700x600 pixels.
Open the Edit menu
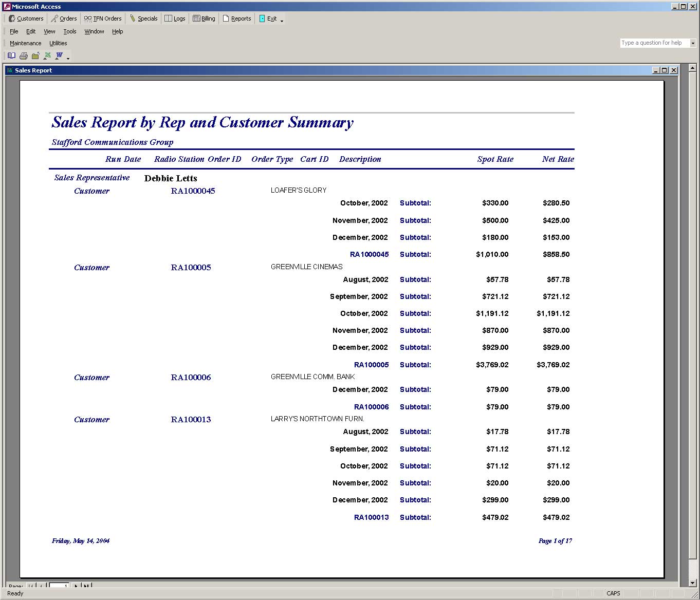pyautogui.click(x=31, y=31)
